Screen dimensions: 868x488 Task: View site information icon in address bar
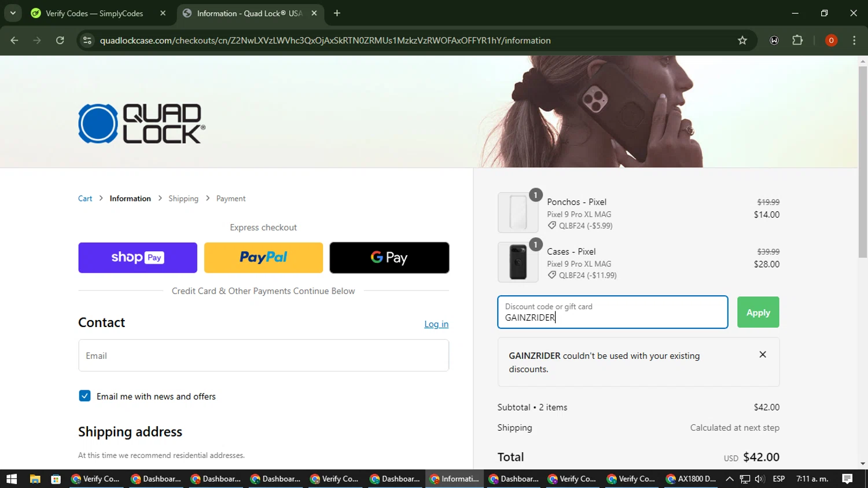87,41
